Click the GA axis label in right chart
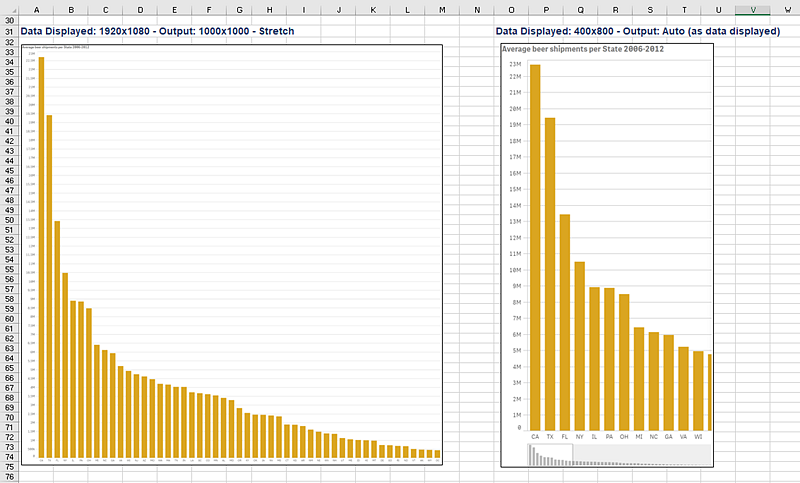The width and height of the screenshot is (800, 483). (668, 437)
